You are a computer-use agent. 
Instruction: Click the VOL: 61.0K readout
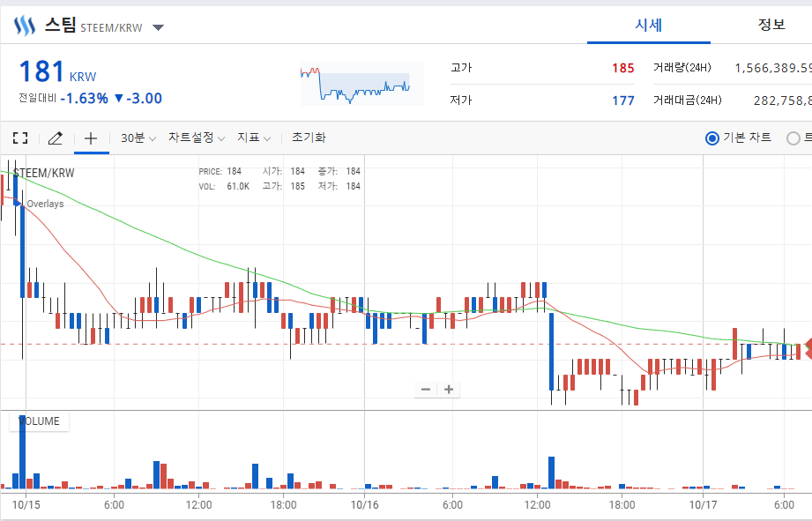[x=224, y=186]
